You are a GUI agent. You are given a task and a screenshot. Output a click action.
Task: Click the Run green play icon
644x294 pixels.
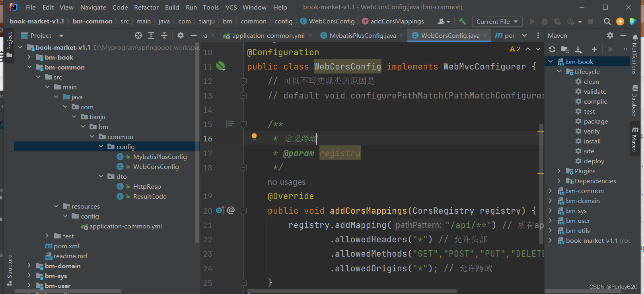point(532,21)
